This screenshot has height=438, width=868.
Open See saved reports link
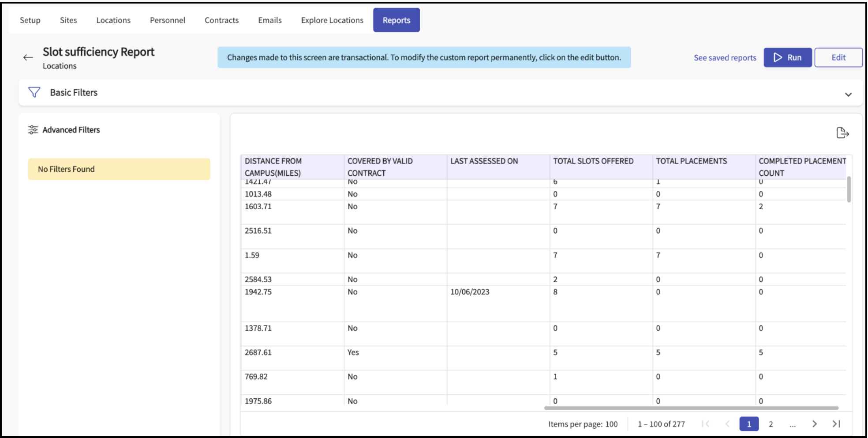(x=725, y=58)
